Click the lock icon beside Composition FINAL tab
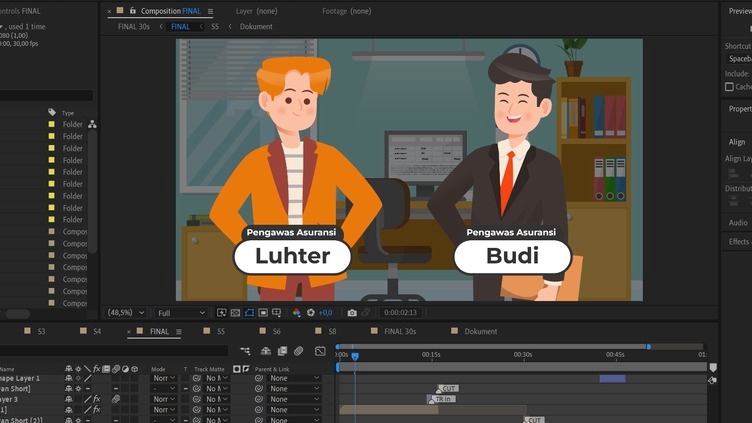752x423 pixels. tap(133, 11)
